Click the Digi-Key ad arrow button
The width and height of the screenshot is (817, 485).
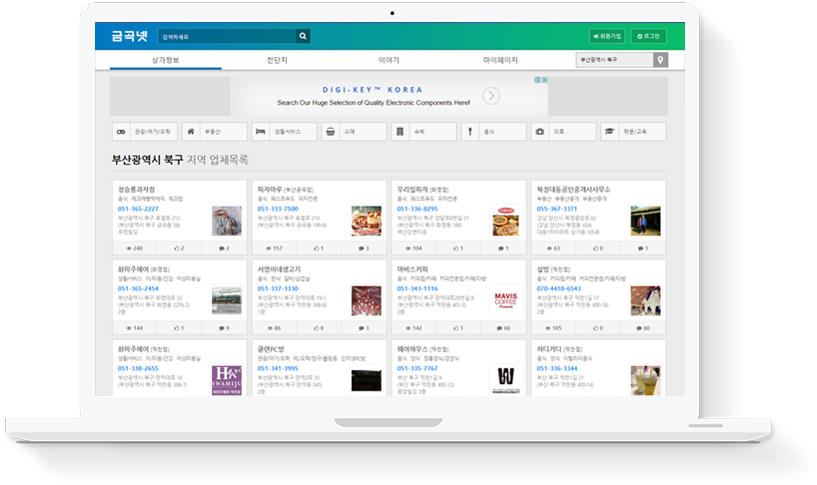tap(491, 96)
